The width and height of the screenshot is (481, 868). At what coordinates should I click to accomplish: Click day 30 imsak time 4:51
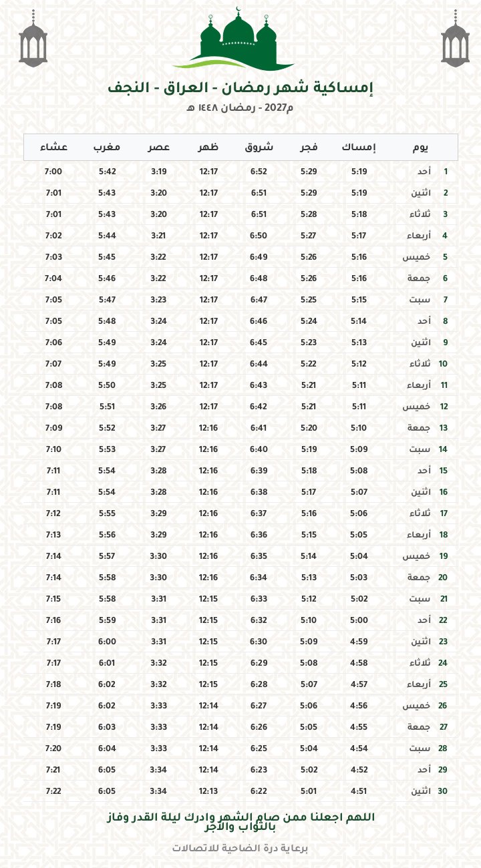(x=359, y=791)
